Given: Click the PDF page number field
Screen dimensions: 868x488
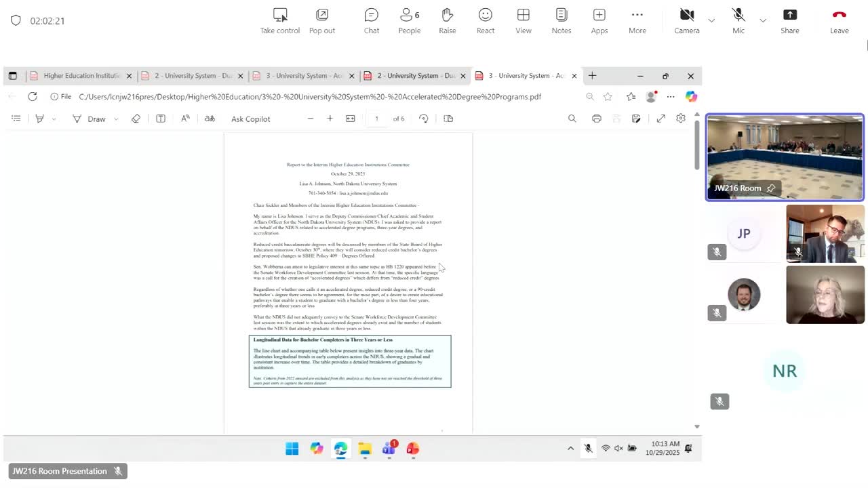Looking at the screenshot, I should (x=376, y=119).
